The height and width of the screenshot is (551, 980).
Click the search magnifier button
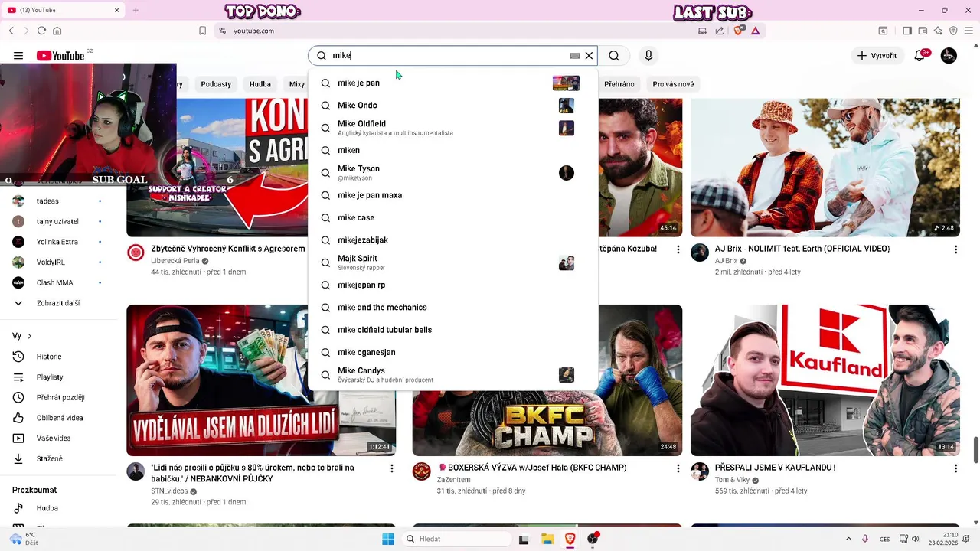coord(614,56)
